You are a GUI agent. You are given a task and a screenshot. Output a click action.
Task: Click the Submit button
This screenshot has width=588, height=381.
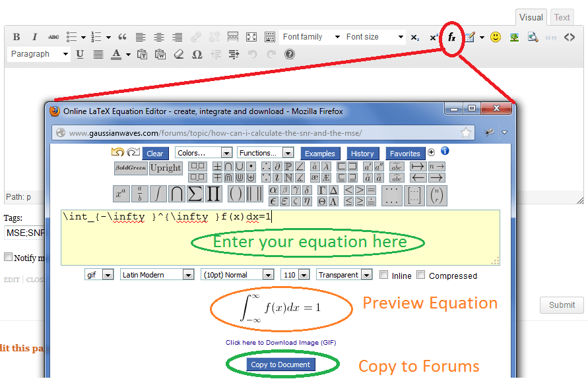[562, 305]
